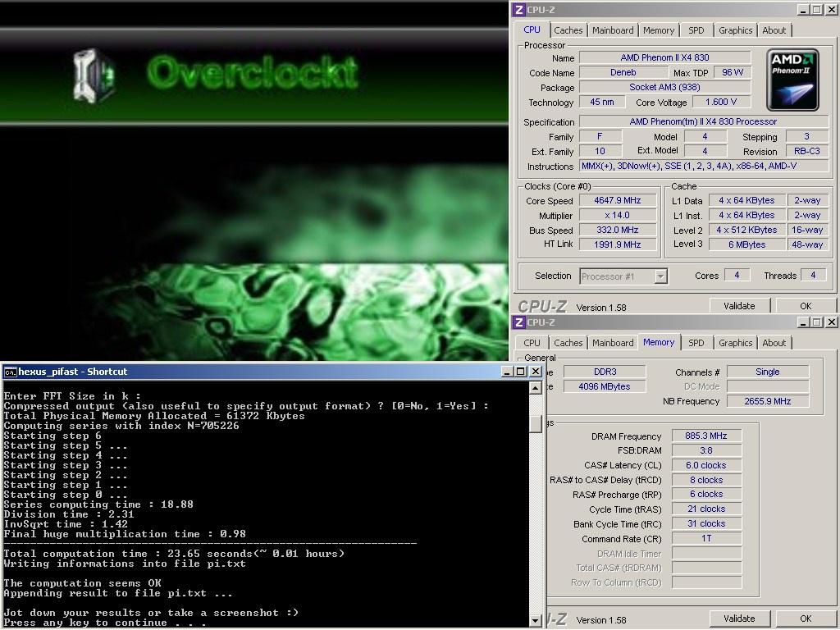Open About tab in upper CPU-Z window
The width and height of the screenshot is (840, 630).
pyautogui.click(x=774, y=30)
